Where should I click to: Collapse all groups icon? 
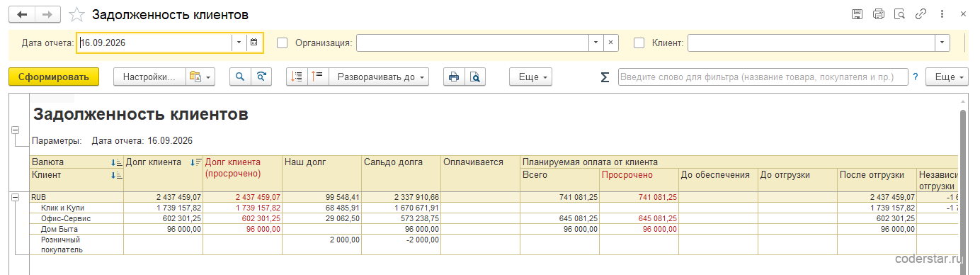297,77
